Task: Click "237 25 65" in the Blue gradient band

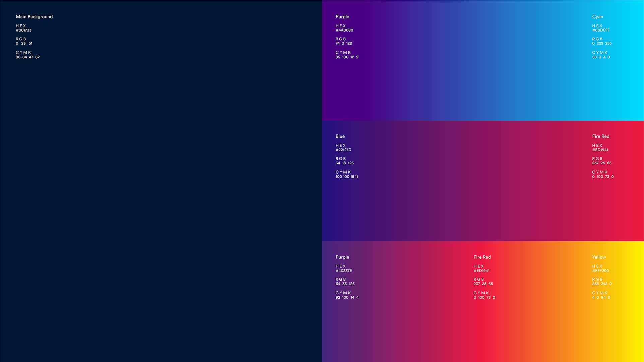Action: 602,163
